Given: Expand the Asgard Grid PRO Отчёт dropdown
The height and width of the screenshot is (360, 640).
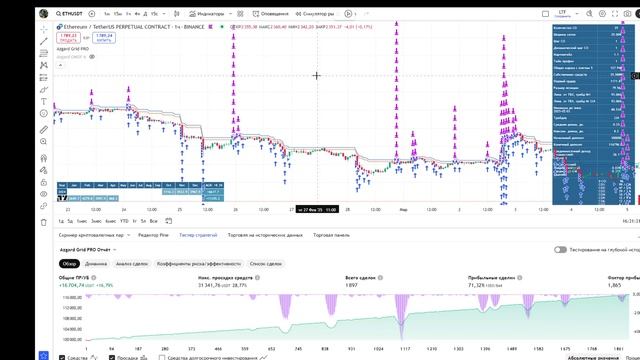Looking at the screenshot, I should (115, 250).
